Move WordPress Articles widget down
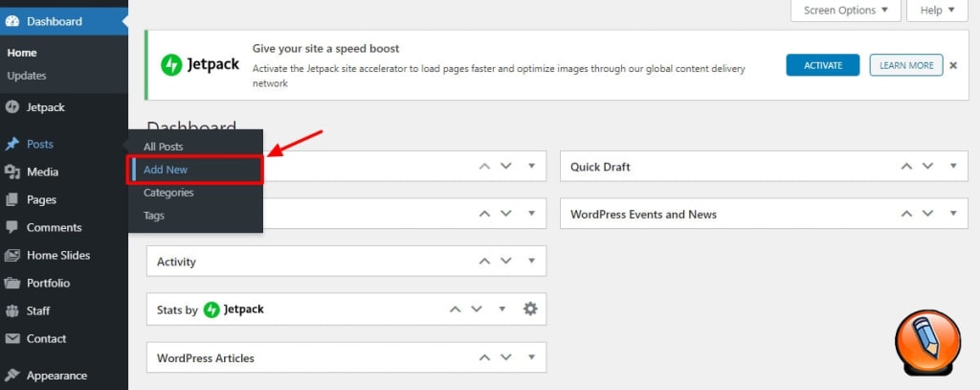The image size is (980, 390). [x=506, y=357]
